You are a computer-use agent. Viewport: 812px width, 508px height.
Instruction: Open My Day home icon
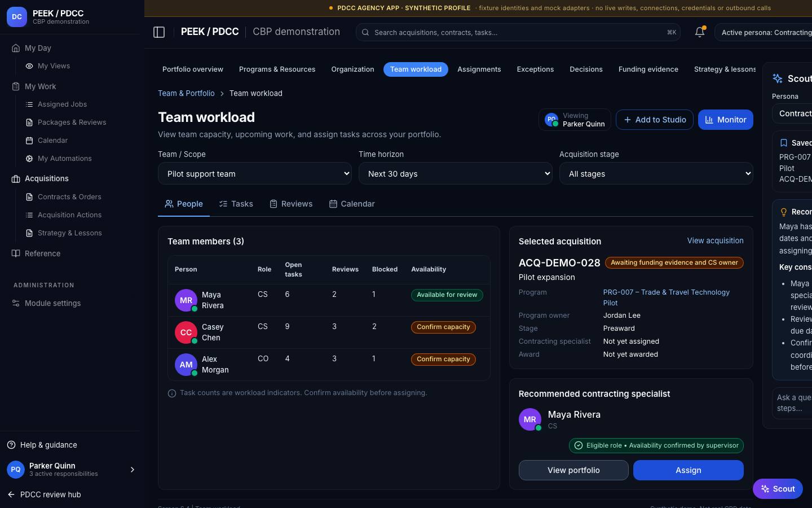[16, 48]
